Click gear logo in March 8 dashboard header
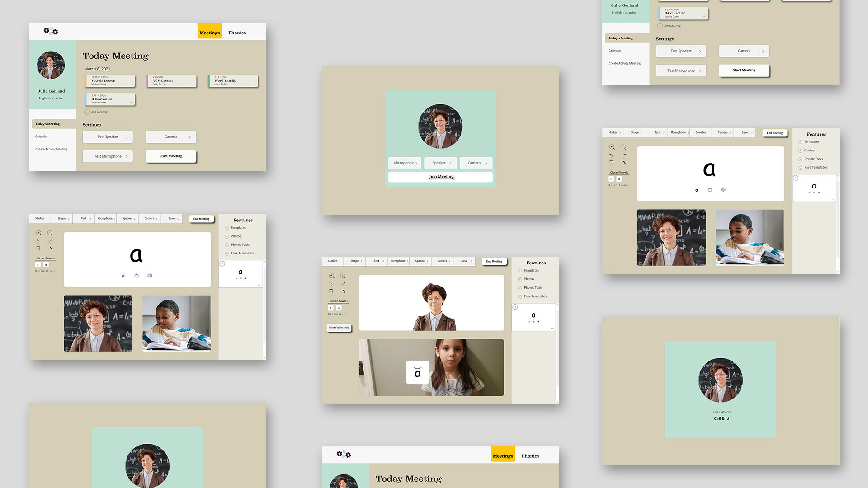 click(x=51, y=31)
